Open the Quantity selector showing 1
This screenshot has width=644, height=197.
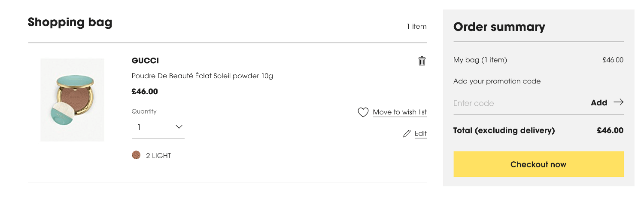(x=158, y=127)
